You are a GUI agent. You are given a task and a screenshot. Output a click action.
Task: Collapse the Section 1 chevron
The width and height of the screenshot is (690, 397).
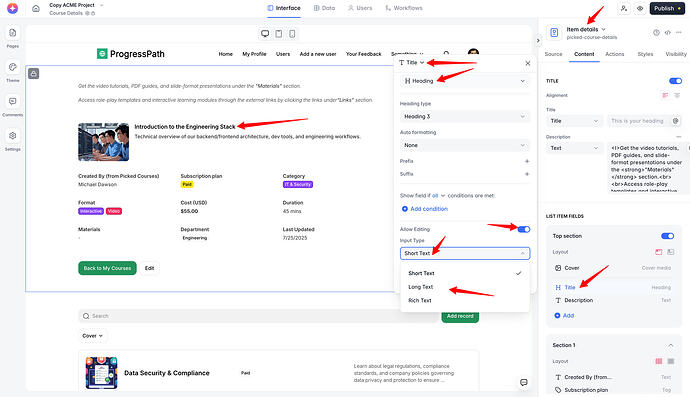[x=670, y=345]
